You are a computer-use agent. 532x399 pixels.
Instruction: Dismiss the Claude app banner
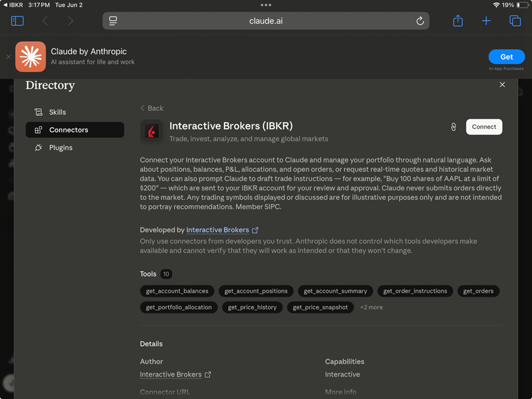tap(8, 57)
